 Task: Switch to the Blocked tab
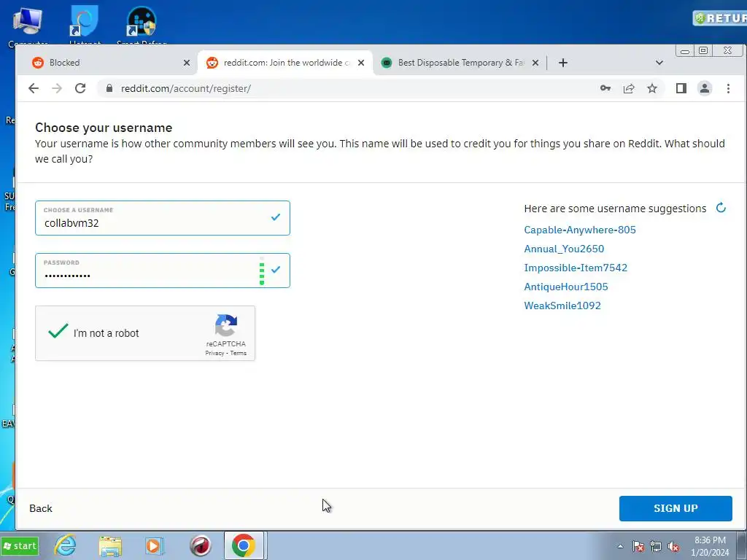pos(108,63)
